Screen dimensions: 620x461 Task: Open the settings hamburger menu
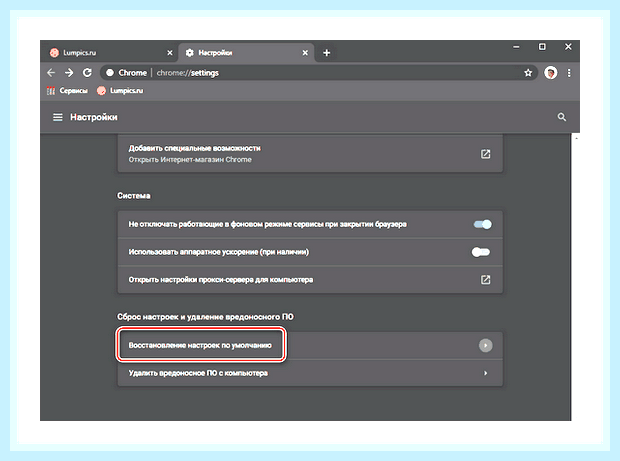pos(58,117)
